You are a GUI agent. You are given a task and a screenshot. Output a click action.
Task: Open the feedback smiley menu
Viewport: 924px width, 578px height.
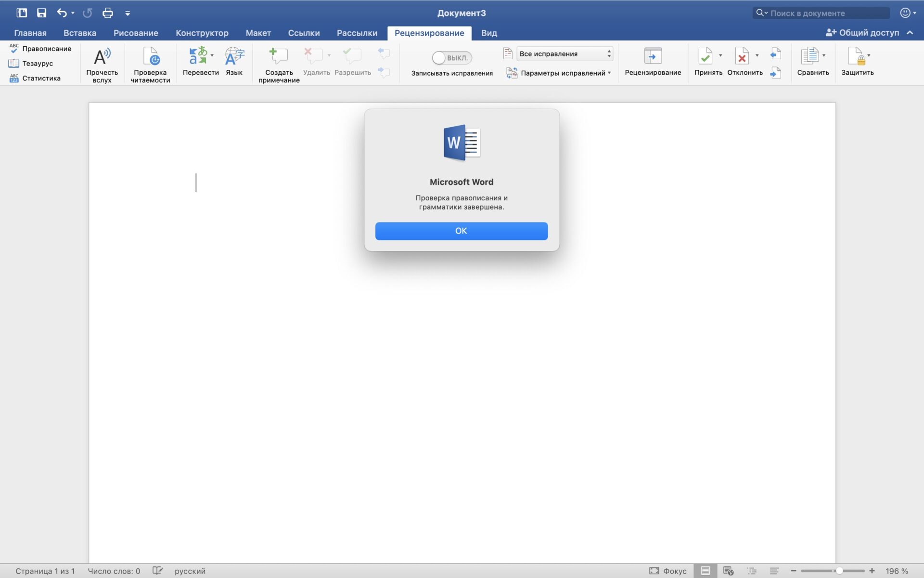tap(908, 13)
